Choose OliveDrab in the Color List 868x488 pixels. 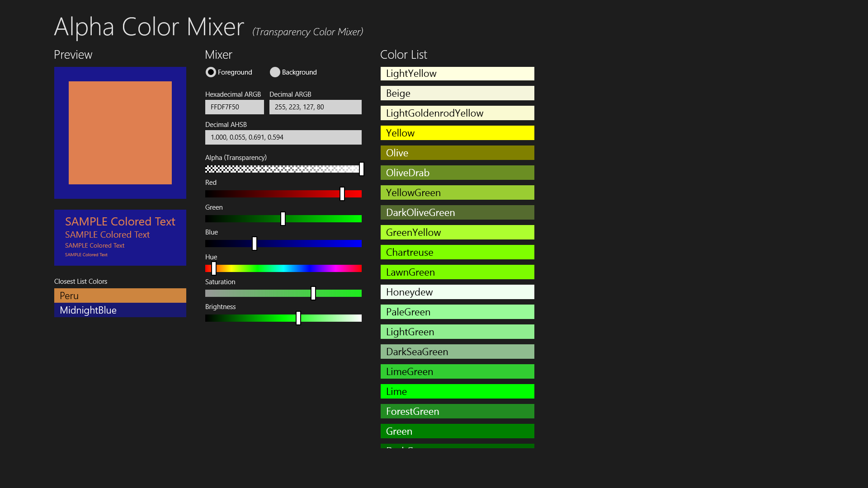[457, 173]
